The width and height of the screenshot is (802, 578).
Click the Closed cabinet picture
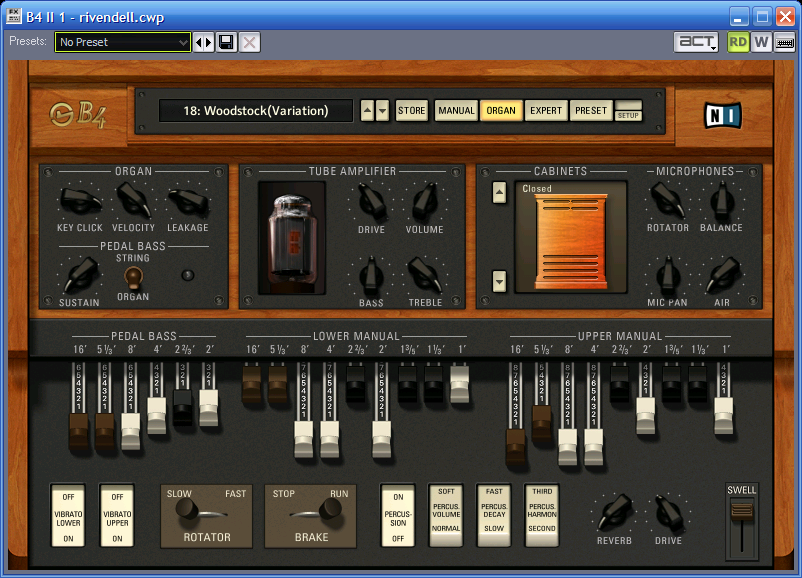[x=571, y=237]
